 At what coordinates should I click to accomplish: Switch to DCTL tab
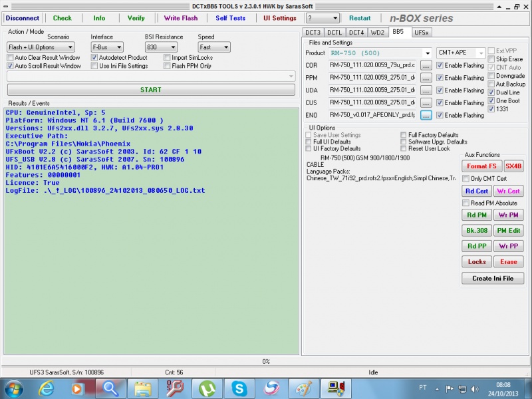pyautogui.click(x=334, y=33)
